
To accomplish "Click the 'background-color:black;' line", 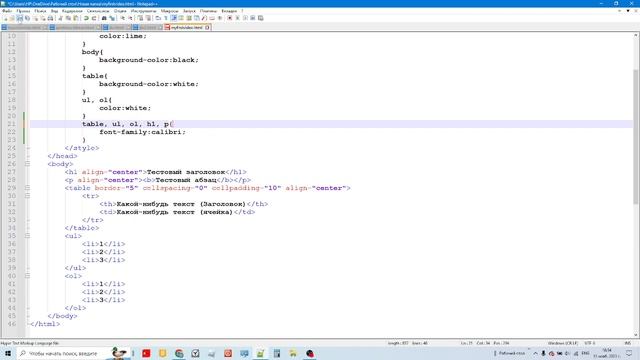I will 149,60.
